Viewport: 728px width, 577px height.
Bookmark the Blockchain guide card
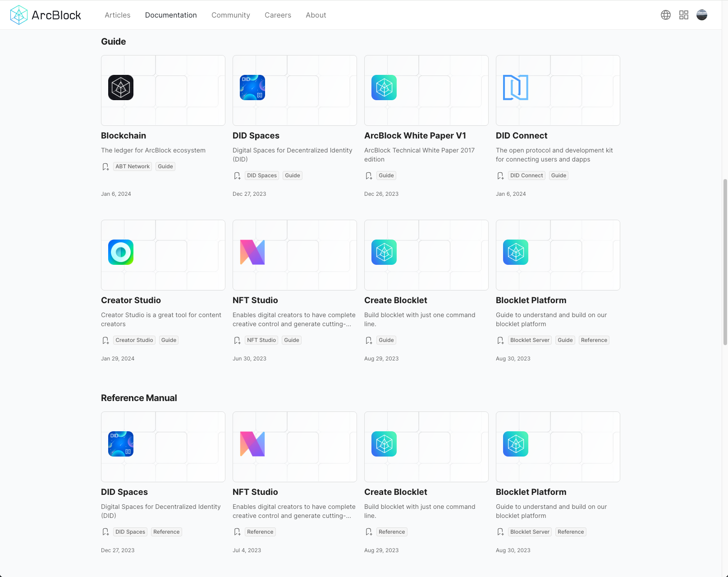[x=105, y=167]
